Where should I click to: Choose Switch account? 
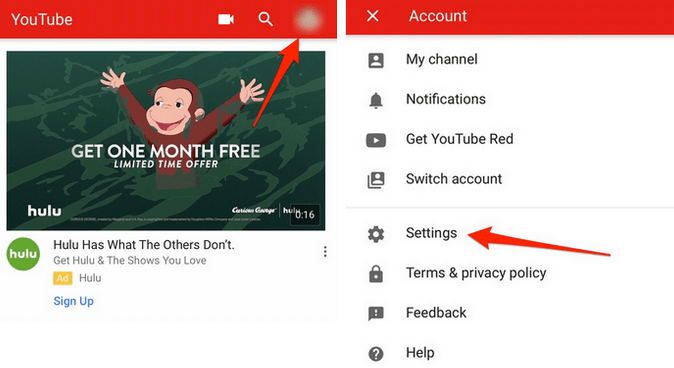(x=454, y=179)
